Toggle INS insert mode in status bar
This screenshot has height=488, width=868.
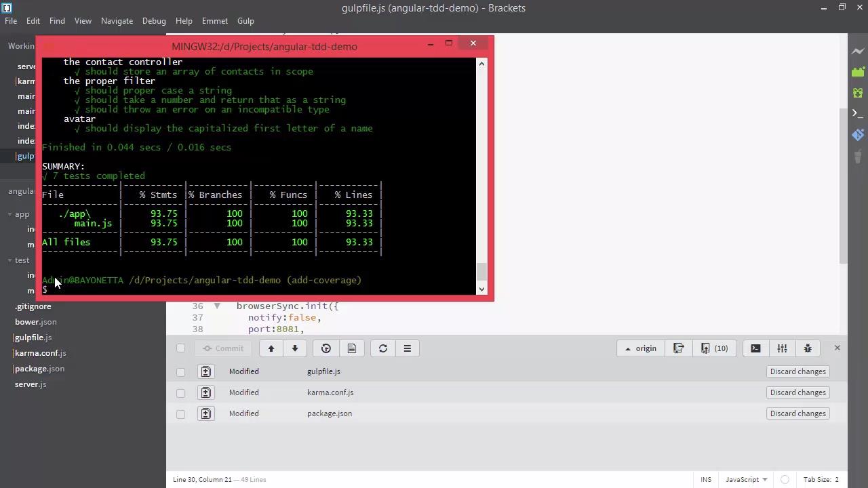706,479
